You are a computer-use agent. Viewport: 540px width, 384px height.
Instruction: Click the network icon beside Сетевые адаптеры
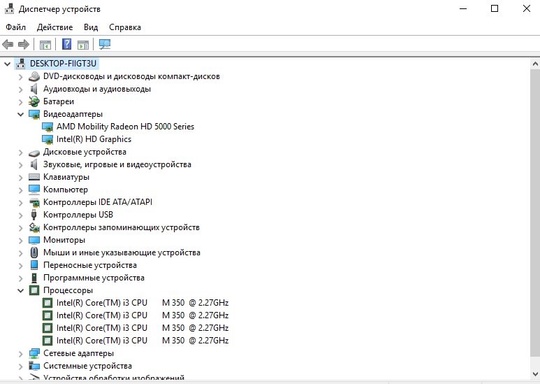point(34,353)
